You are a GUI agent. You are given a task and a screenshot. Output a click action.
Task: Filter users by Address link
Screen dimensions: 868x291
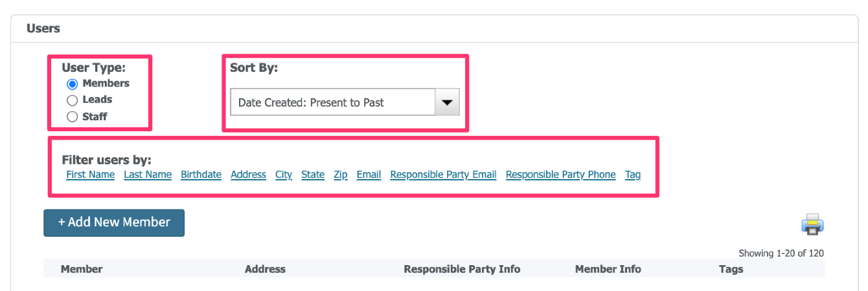248,175
